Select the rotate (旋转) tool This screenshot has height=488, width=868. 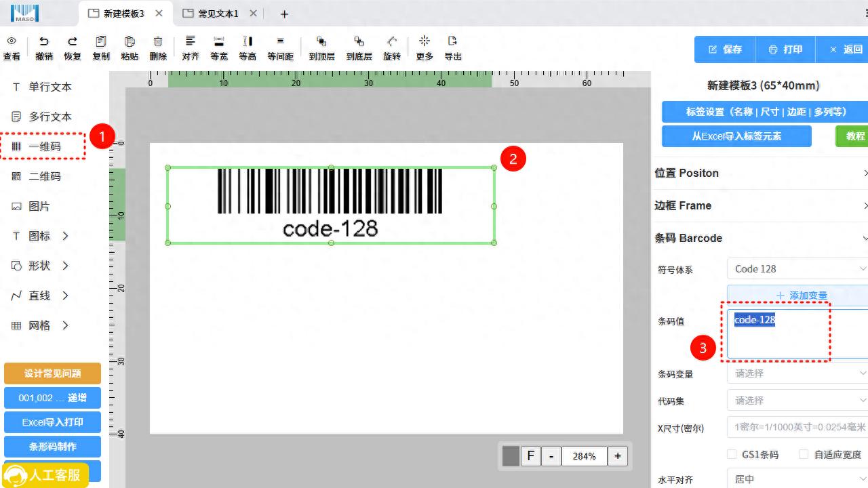[392, 42]
